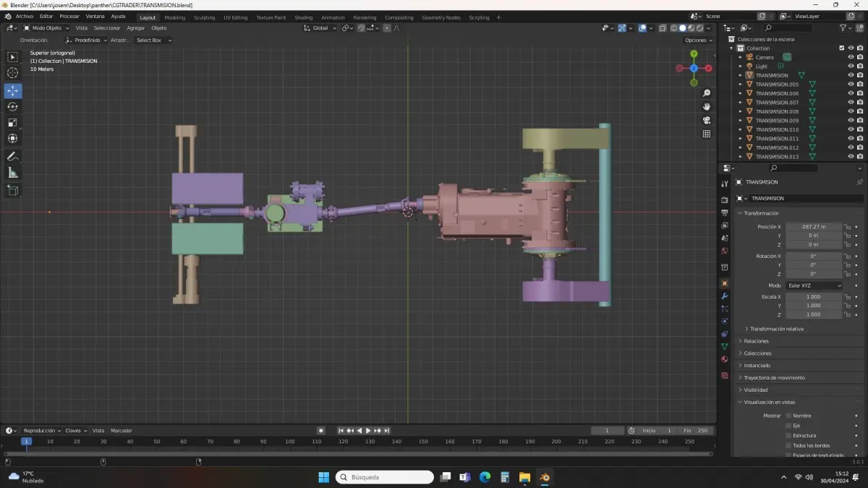
Task: Enable the Eje display checkbox
Action: [x=788, y=426]
